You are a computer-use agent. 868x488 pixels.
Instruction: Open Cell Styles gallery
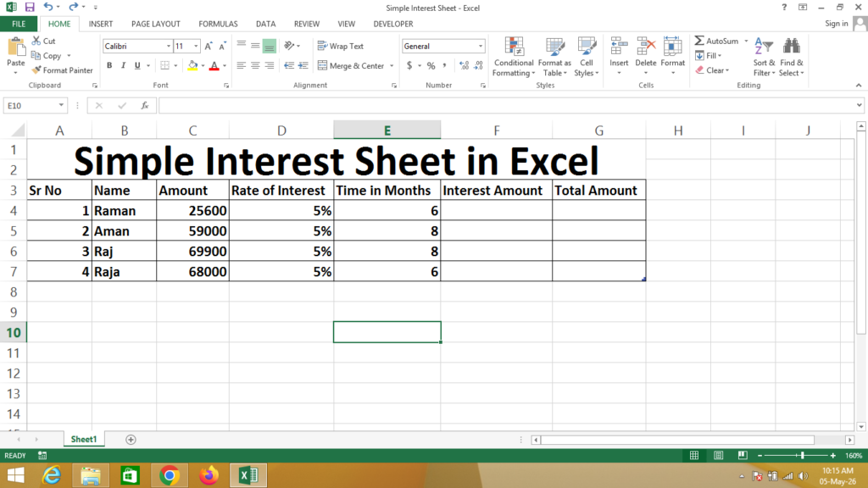tap(587, 57)
